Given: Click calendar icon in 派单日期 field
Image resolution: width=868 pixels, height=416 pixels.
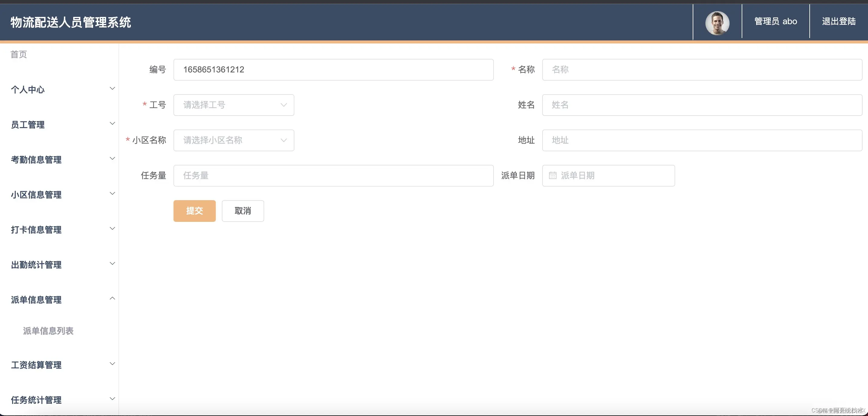Looking at the screenshot, I should pyautogui.click(x=552, y=175).
